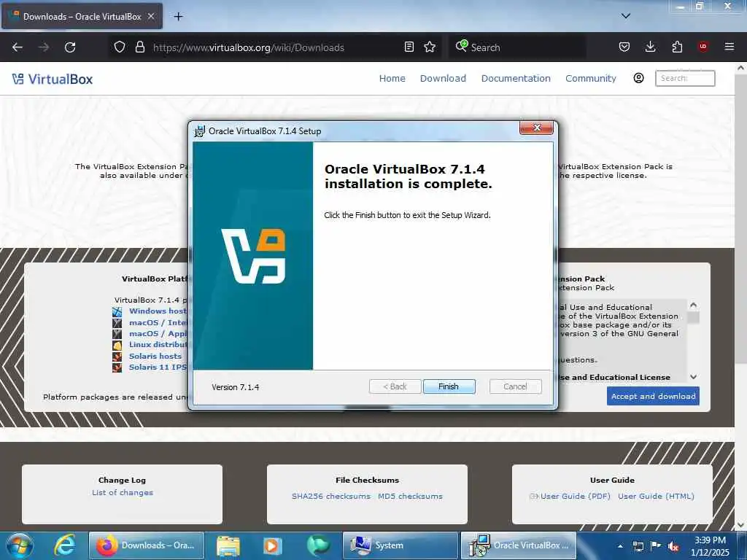Open the Download site menu item

[x=443, y=78]
